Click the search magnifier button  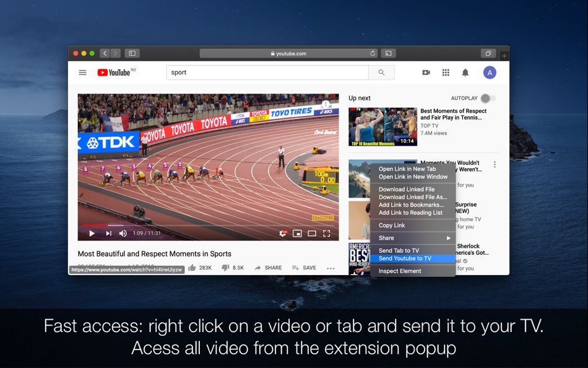coord(381,72)
